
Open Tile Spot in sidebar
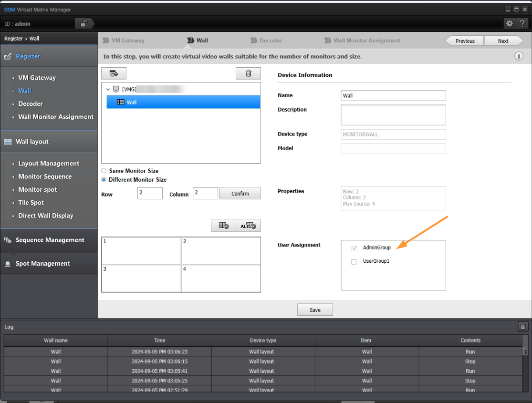pyautogui.click(x=31, y=203)
